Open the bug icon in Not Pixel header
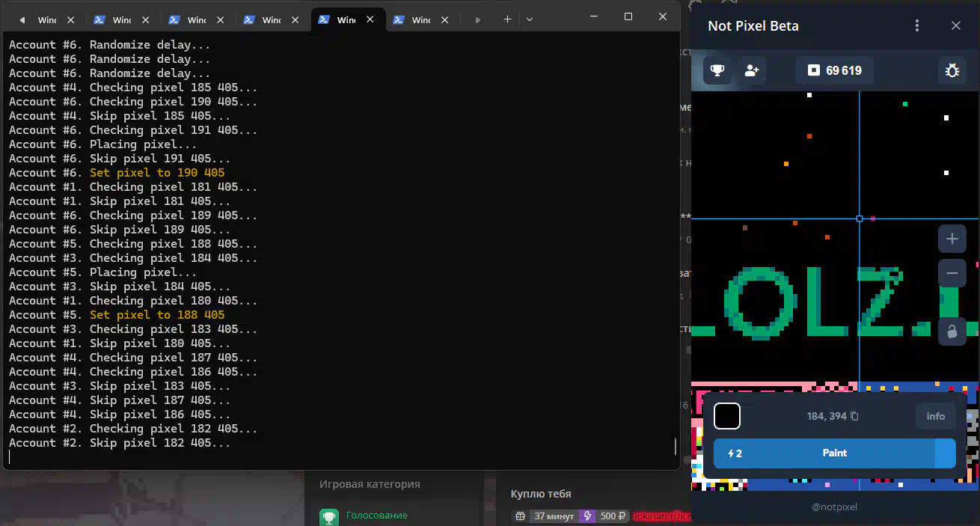The width and height of the screenshot is (980, 526). click(952, 70)
